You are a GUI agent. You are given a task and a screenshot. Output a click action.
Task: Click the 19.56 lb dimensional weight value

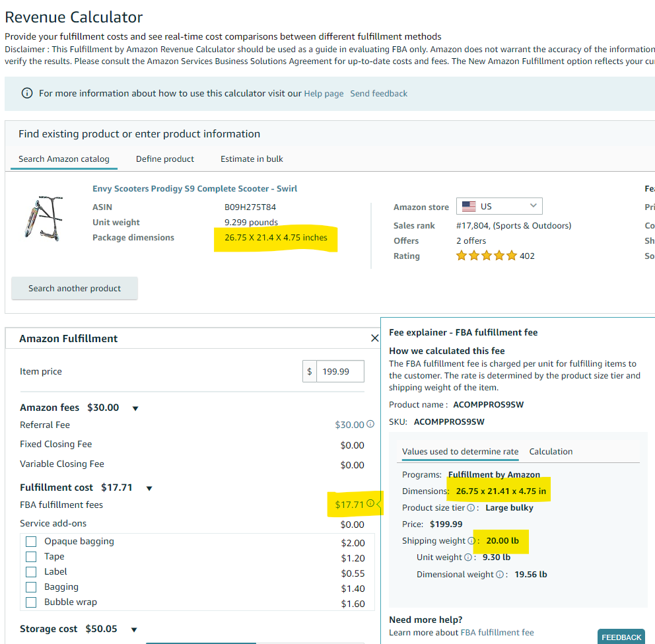click(x=530, y=575)
